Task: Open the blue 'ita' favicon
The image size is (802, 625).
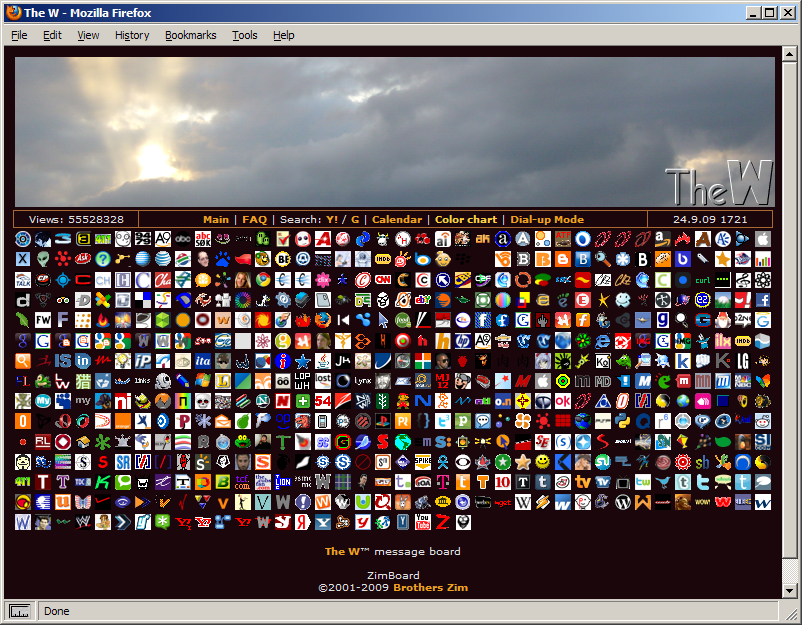Action: click(203, 361)
